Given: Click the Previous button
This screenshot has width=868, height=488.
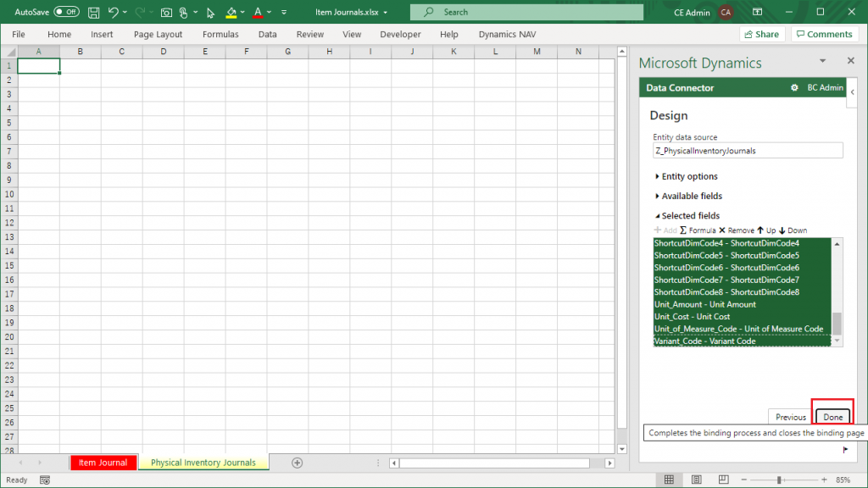Looking at the screenshot, I should (791, 417).
